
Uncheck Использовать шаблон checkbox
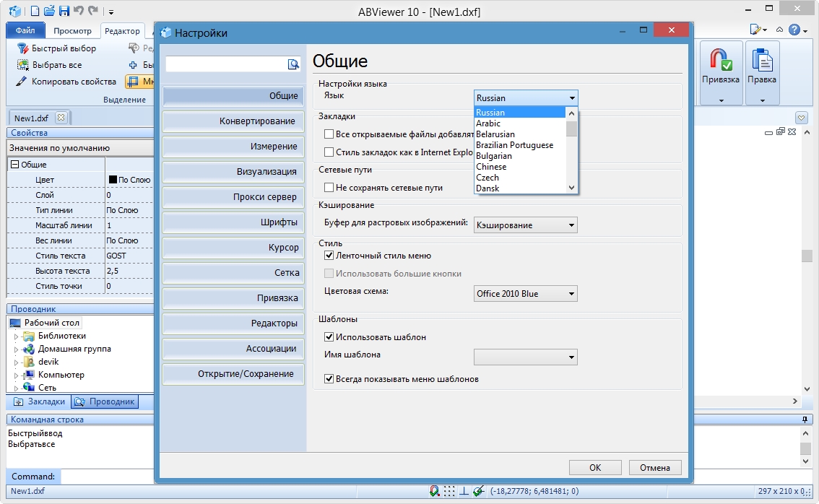pos(329,337)
